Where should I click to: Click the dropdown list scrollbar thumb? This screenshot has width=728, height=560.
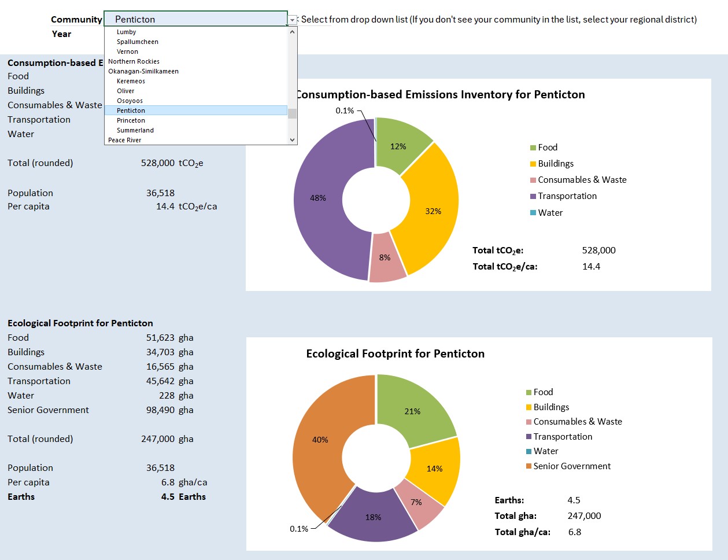click(293, 113)
